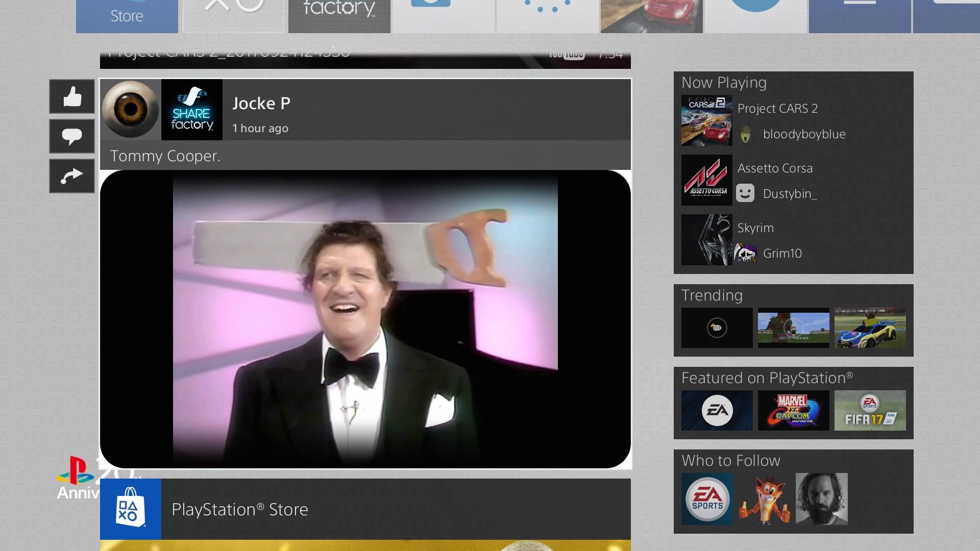
Task: Open the FIFA 17 featured tile
Action: tap(870, 410)
